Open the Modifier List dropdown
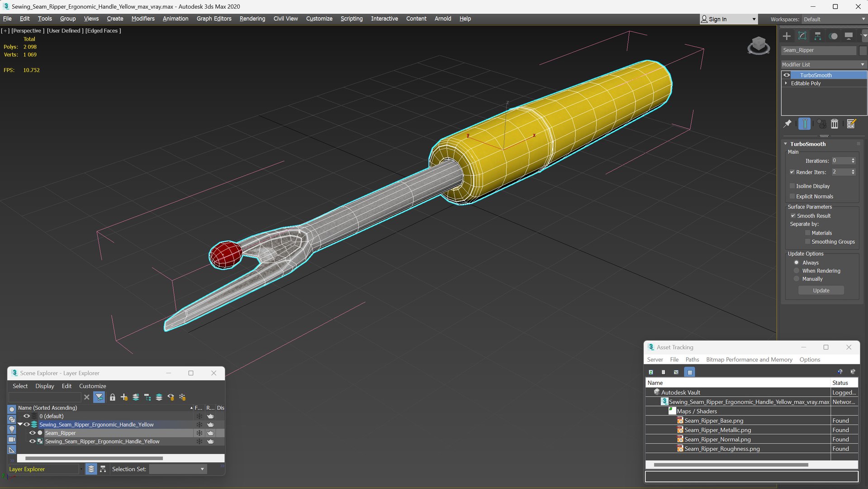The height and width of the screenshot is (489, 868). pos(823,65)
